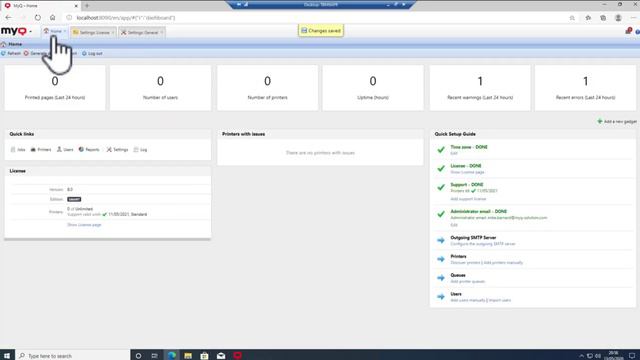Screen dimensions: 640x360
Task: Click Edit under Administrator email
Action: (454, 225)
